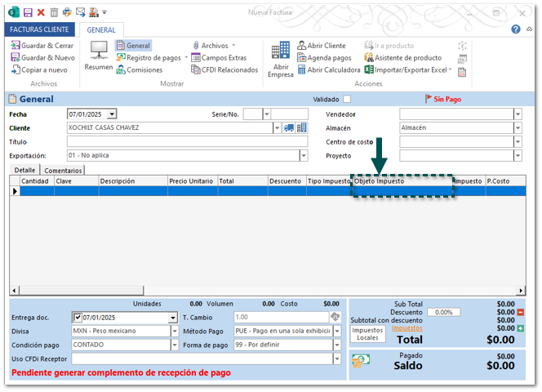Open the Divisa currency dropdown
This screenshot has height=392, width=542.
(175, 332)
